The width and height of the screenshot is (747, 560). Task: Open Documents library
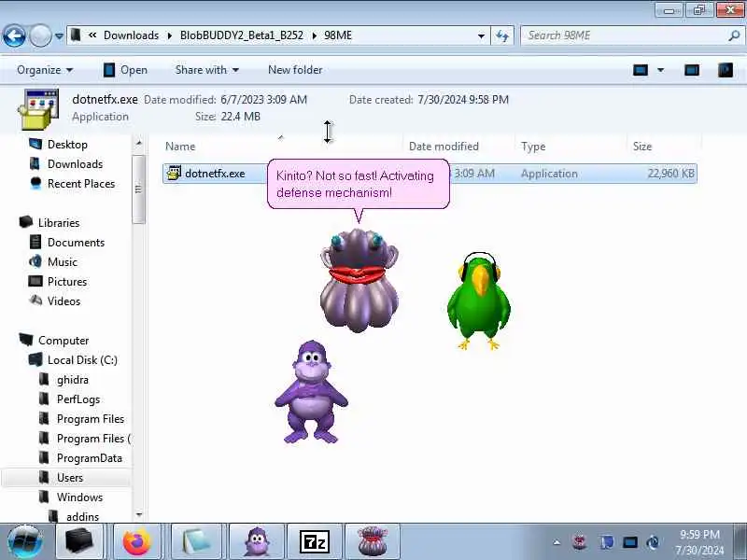tap(76, 243)
